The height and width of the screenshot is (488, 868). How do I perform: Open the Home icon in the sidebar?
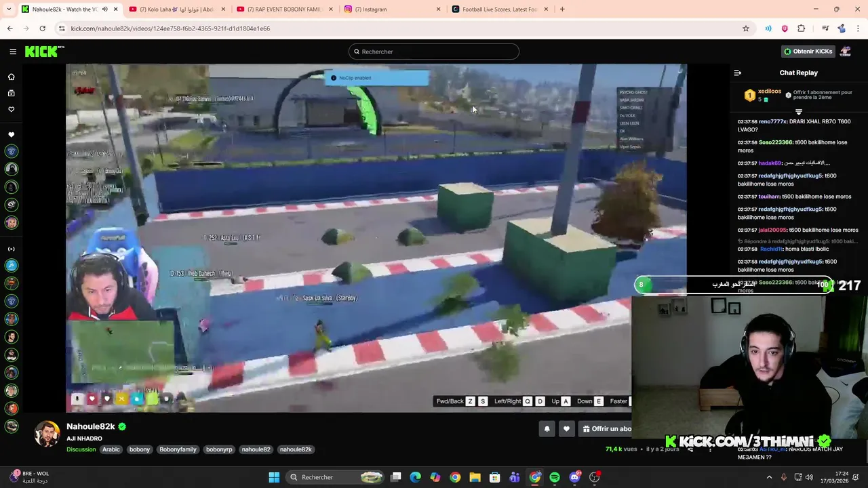pyautogui.click(x=11, y=77)
